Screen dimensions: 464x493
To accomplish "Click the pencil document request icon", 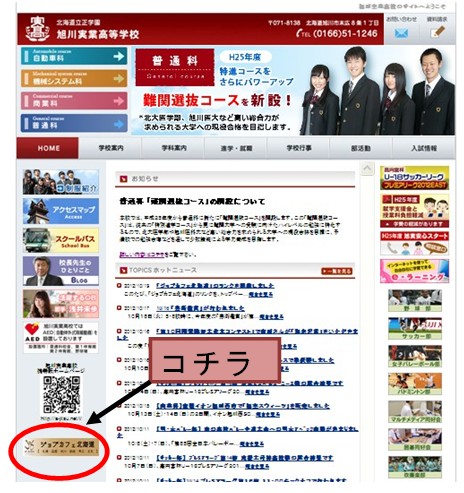I will 437,32.
